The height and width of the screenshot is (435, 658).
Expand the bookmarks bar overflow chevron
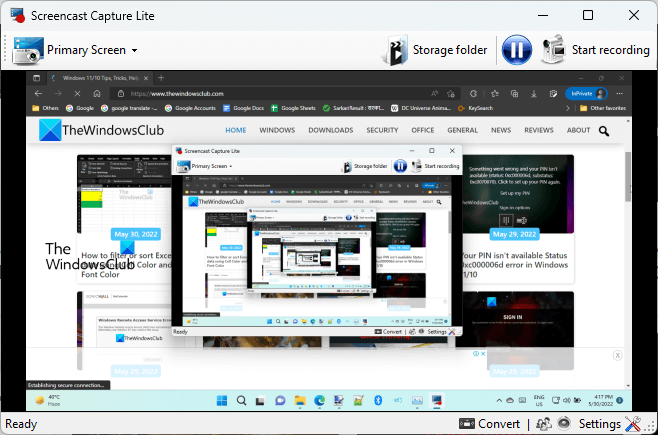568,108
